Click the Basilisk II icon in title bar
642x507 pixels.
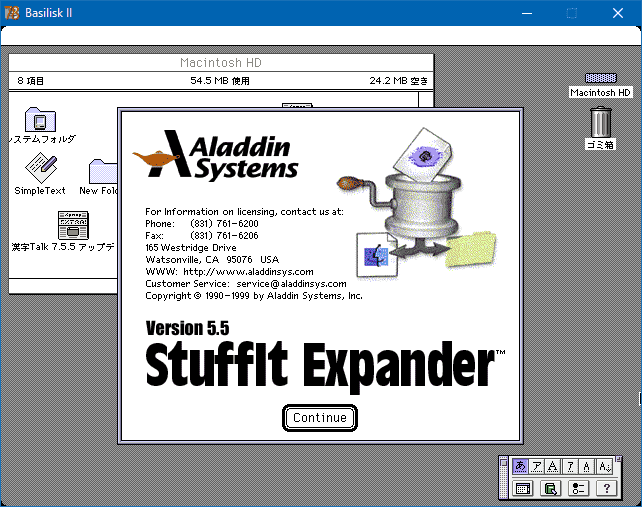click(x=12, y=13)
